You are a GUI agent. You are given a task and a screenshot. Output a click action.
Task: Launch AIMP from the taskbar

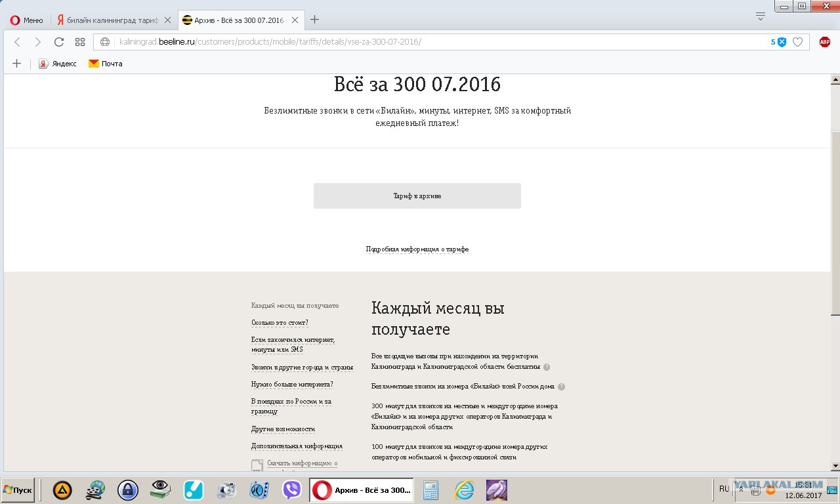pos(63,490)
